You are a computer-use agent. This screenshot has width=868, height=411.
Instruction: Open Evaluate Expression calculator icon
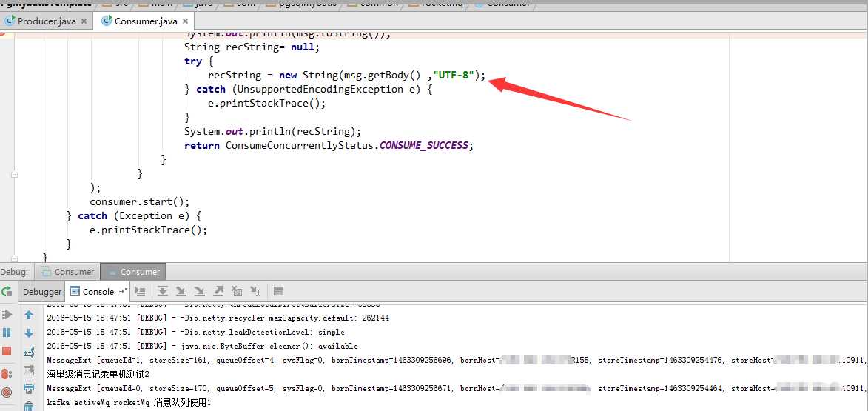click(x=278, y=291)
